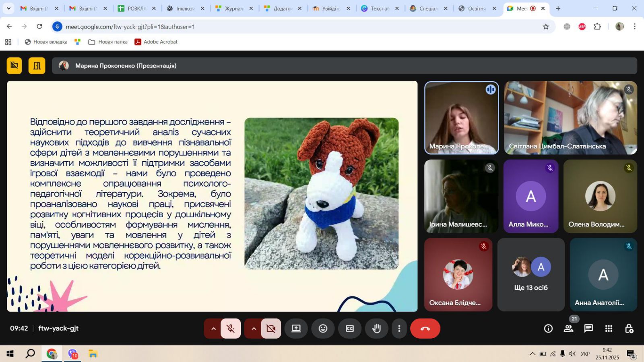Image resolution: width=644 pixels, height=362 pixels.
Task: Toggle the closed captions button
Action: pos(350,329)
